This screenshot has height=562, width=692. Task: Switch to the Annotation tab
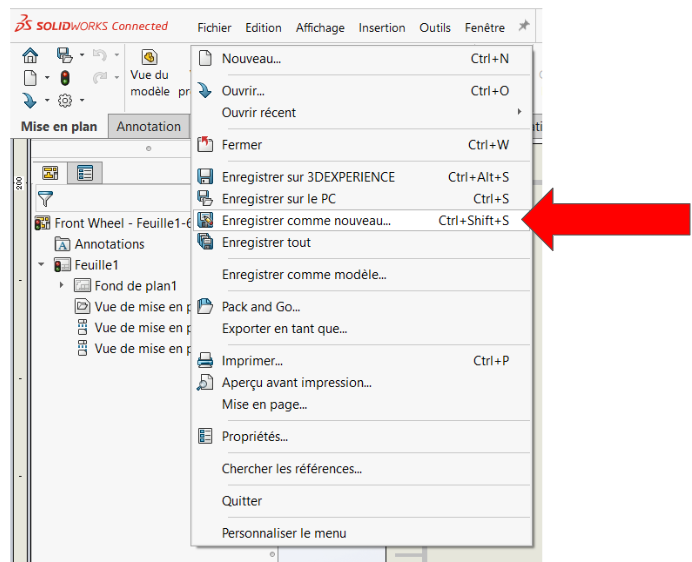coord(149,127)
